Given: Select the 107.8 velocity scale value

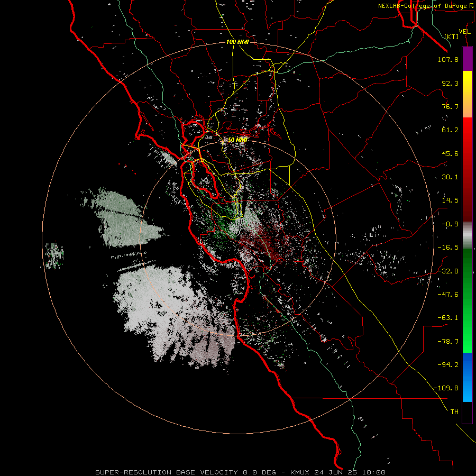Looking at the screenshot, I should click(448, 59).
